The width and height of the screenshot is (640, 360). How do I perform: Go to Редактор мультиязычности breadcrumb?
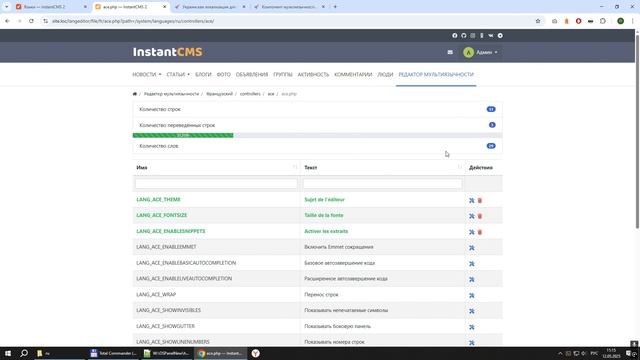pyautogui.click(x=171, y=94)
